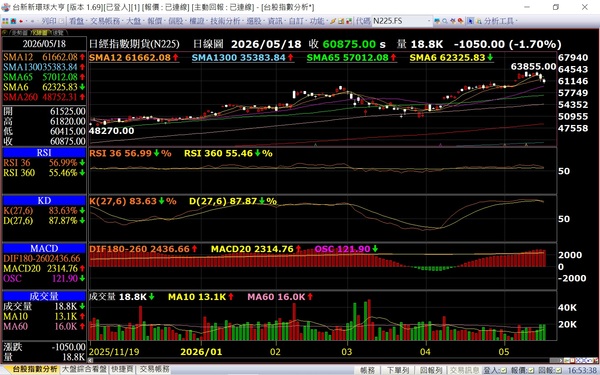Open the 選股 menu
This screenshot has width=600, height=375.
pos(254,21)
